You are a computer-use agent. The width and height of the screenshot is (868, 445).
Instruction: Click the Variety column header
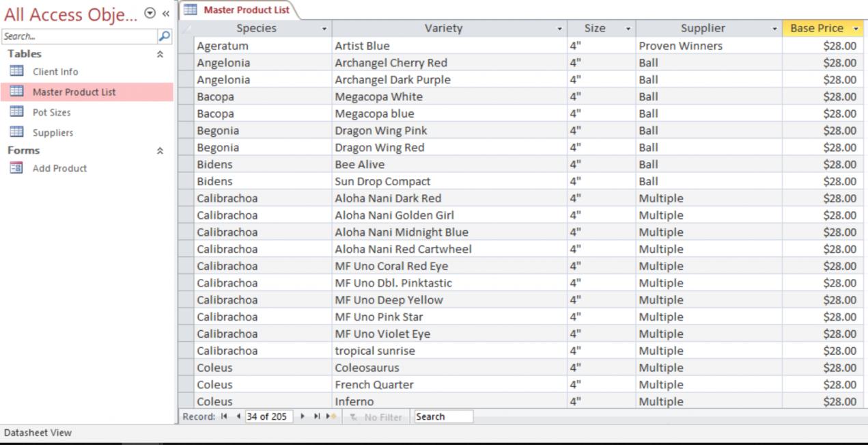point(443,29)
